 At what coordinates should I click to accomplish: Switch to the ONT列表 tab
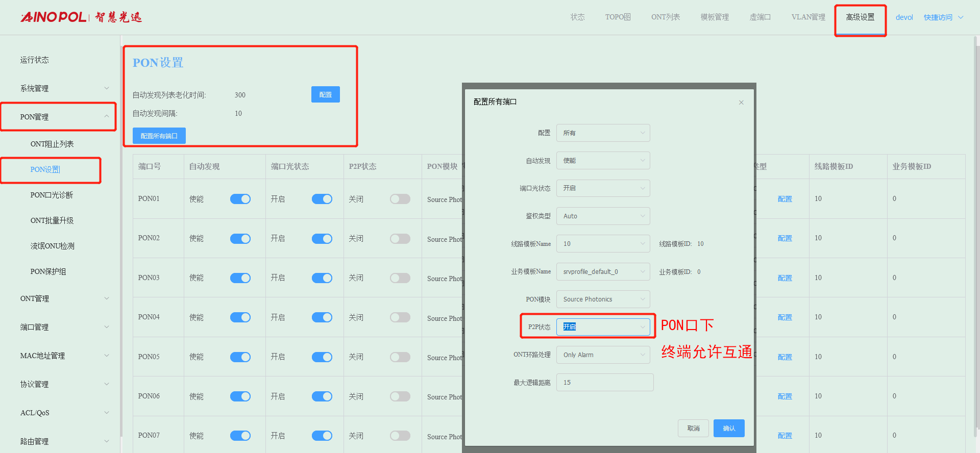[x=665, y=17]
